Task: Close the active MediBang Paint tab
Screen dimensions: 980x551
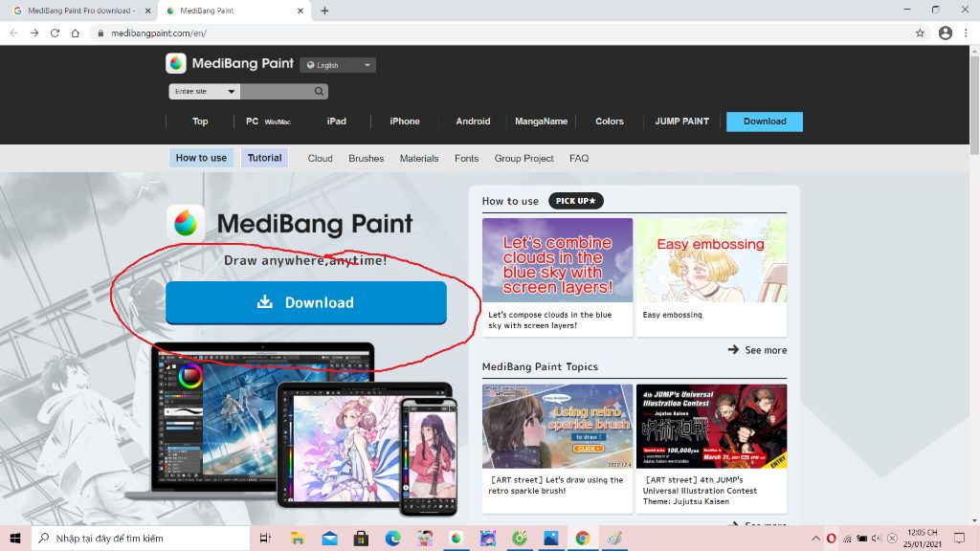Action: tap(300, 11)
